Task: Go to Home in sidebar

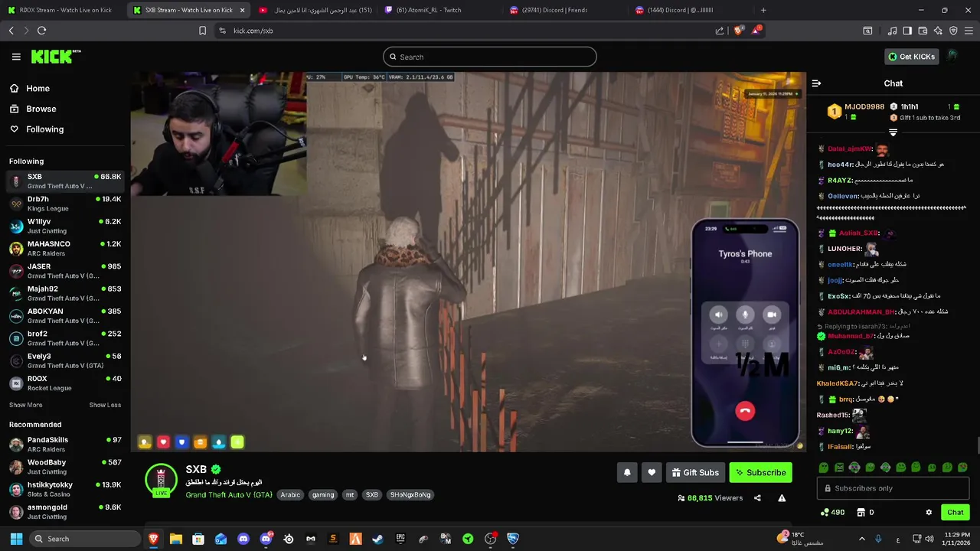Action: pyautogui.click(x=38, y=88)
